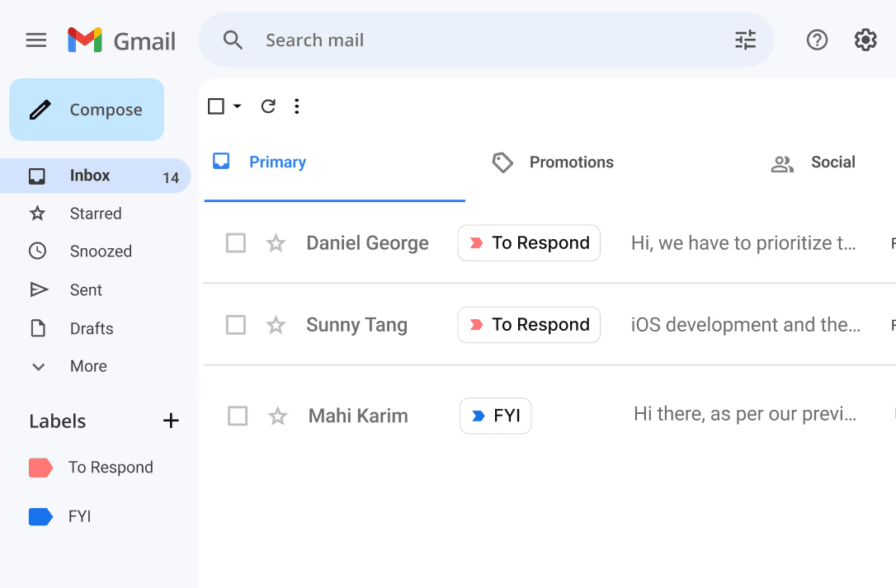Toggle the select-all checkbox
The width and height of the screenshot is (896, 588).
216,106
